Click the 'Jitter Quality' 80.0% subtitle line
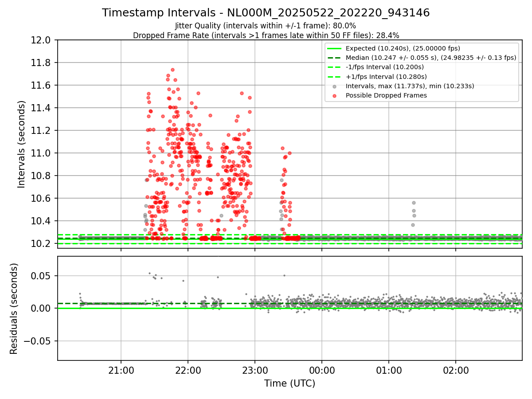This screenshot has height=399, width=532. 266,26
